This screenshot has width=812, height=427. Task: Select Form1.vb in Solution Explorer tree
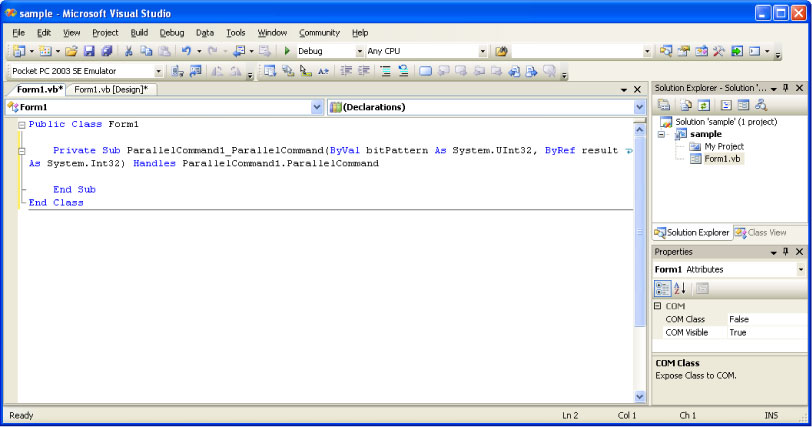[722, 159]
